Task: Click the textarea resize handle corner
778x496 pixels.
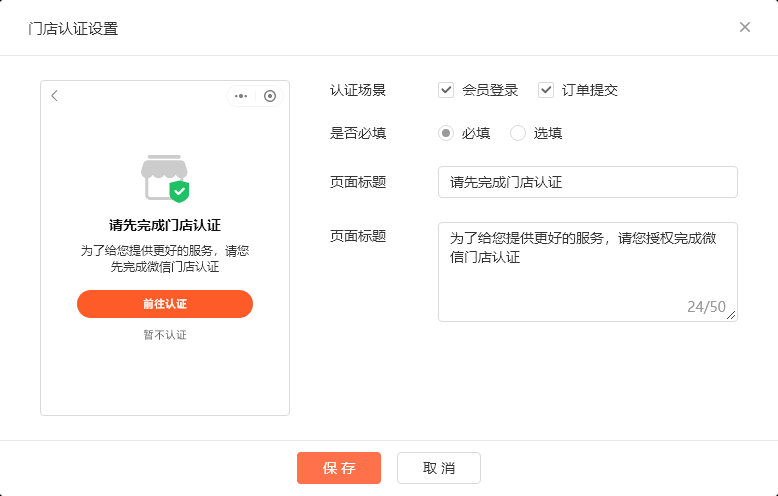Action: pos(731,315)
